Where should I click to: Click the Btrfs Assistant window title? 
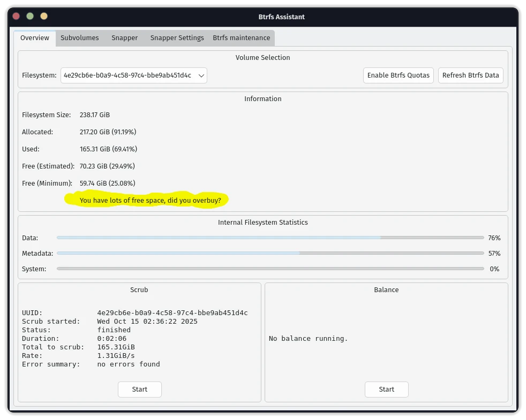pyautogui.click(x=281, y=17)
